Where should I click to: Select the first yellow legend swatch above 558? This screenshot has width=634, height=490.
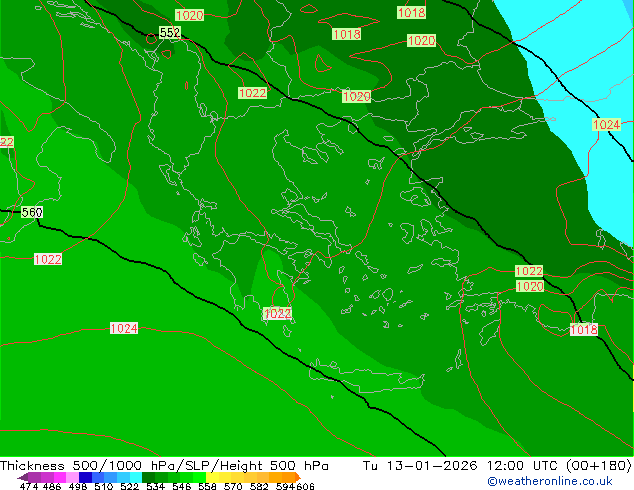[212, 477]
